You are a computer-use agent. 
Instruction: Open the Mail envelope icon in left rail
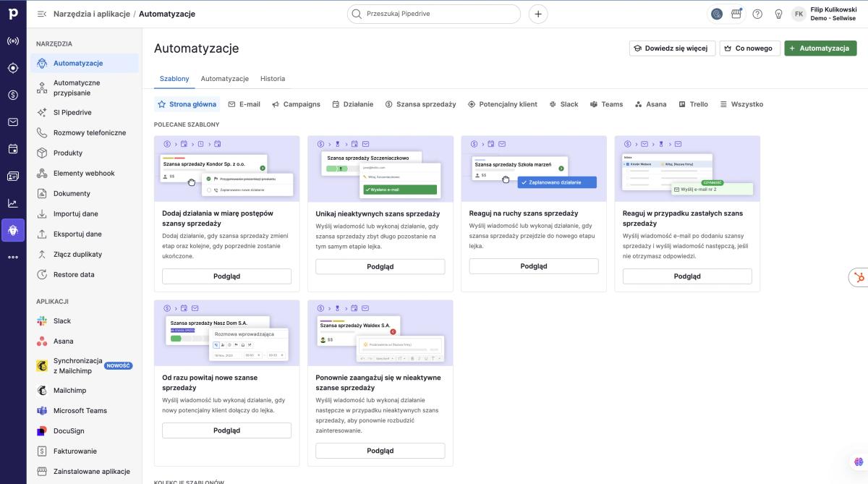coord(13,122)
